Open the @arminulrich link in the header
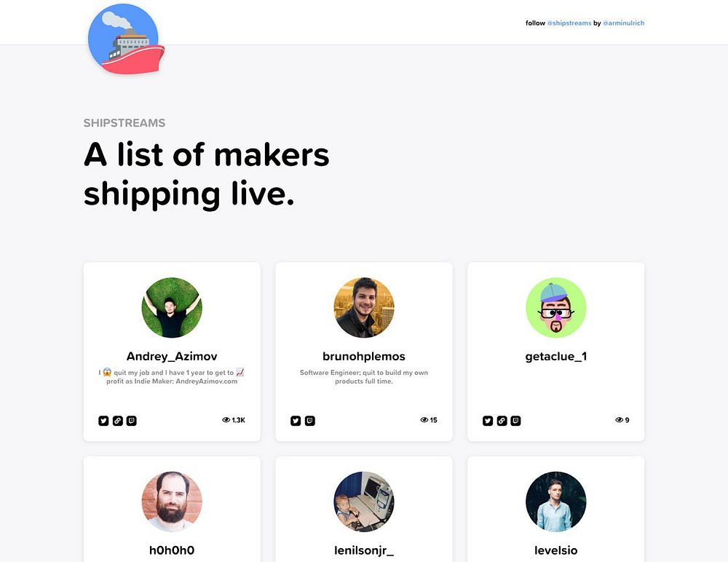 point(624,23)
